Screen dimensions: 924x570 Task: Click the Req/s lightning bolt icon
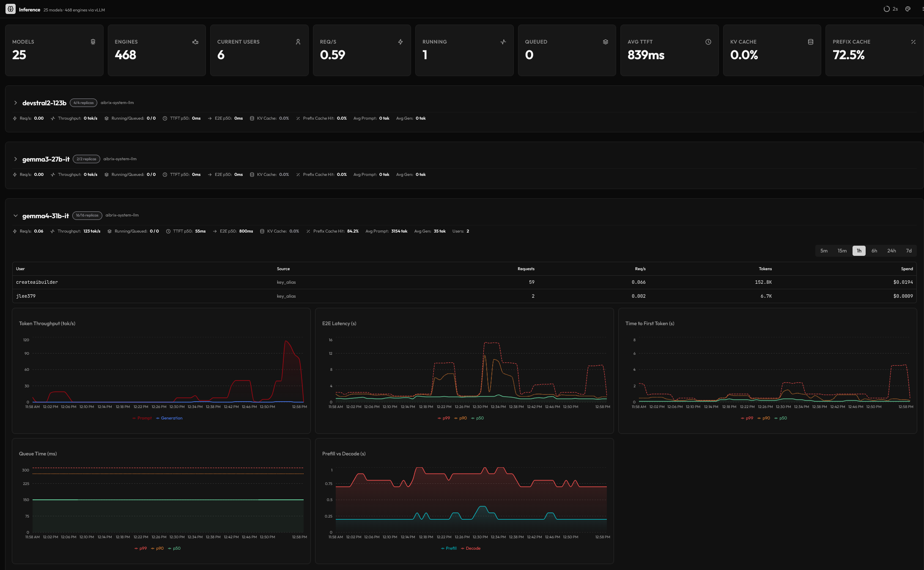click(x=400, y=42)
